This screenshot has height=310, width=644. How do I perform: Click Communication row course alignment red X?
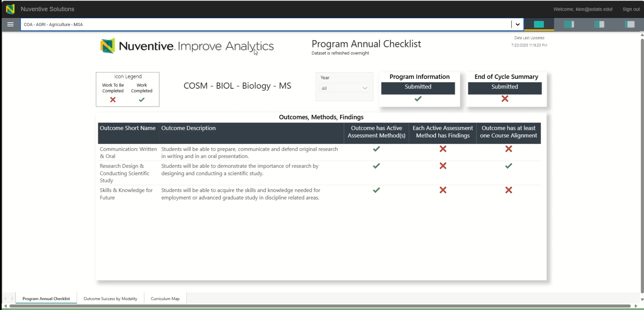pos(509,149)
